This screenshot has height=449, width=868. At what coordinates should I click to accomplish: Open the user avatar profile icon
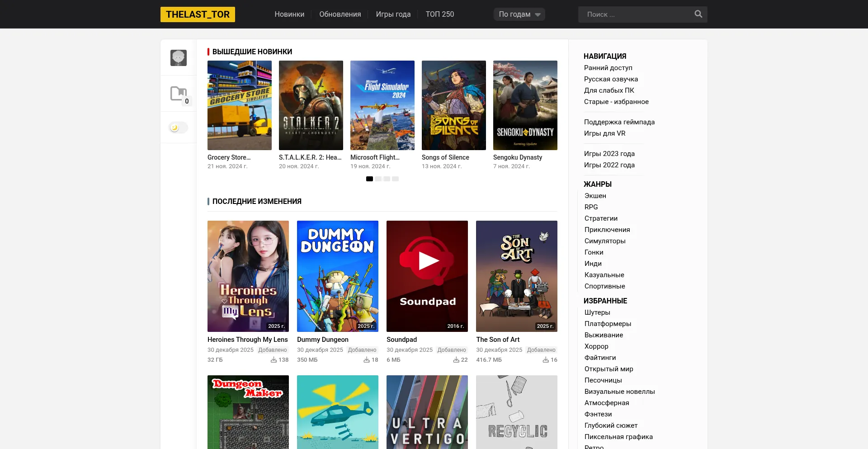coord(179,57)
